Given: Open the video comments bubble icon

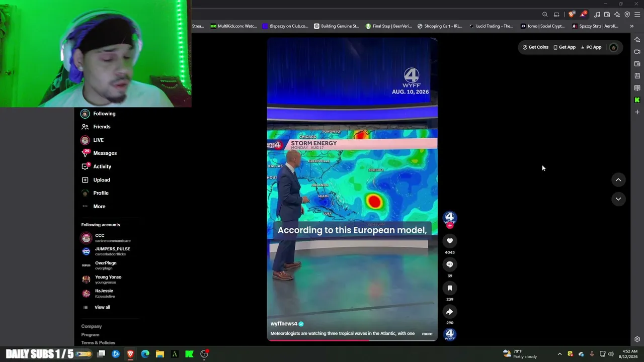Looking at the screenshot, I should [x=450, y=264].
